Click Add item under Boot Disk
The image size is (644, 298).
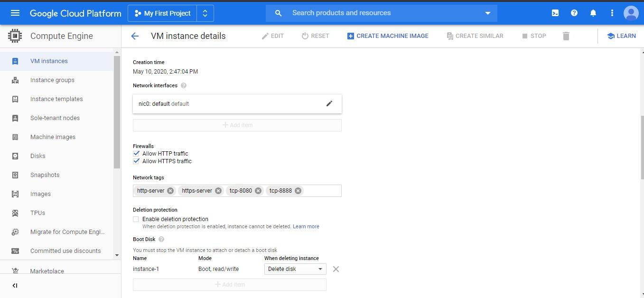tap(230, 285)
